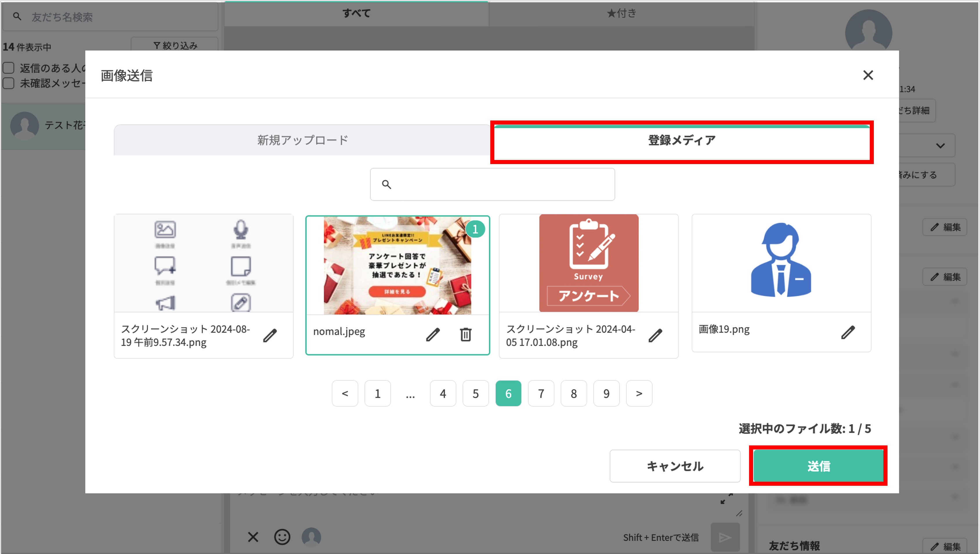
Task: Clear the message with the X icon
Action: 253,537
